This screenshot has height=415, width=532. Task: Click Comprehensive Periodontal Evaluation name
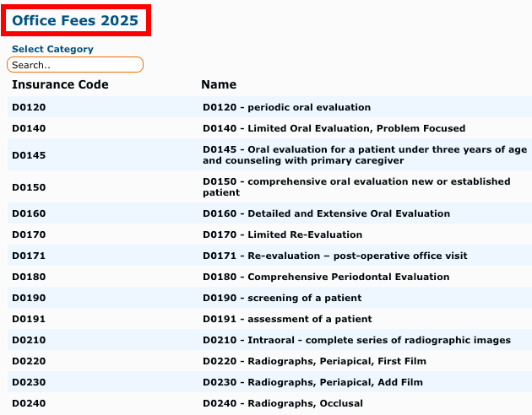pos(326,277)
